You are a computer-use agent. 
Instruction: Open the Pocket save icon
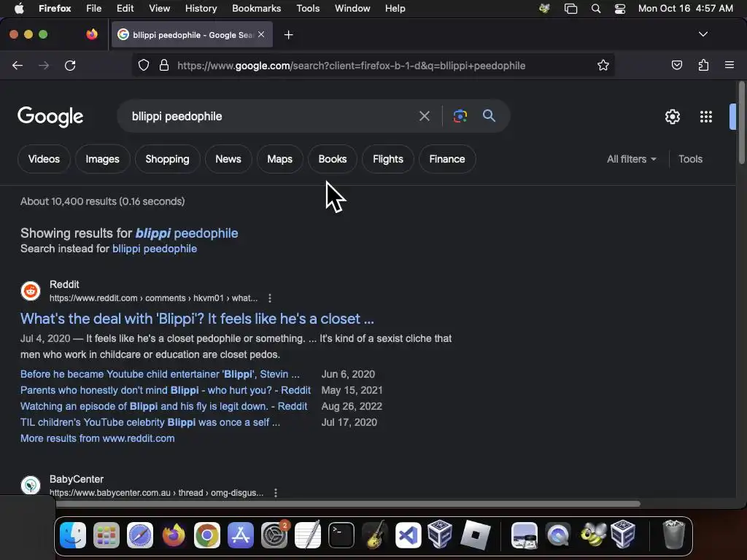[676, 65]
